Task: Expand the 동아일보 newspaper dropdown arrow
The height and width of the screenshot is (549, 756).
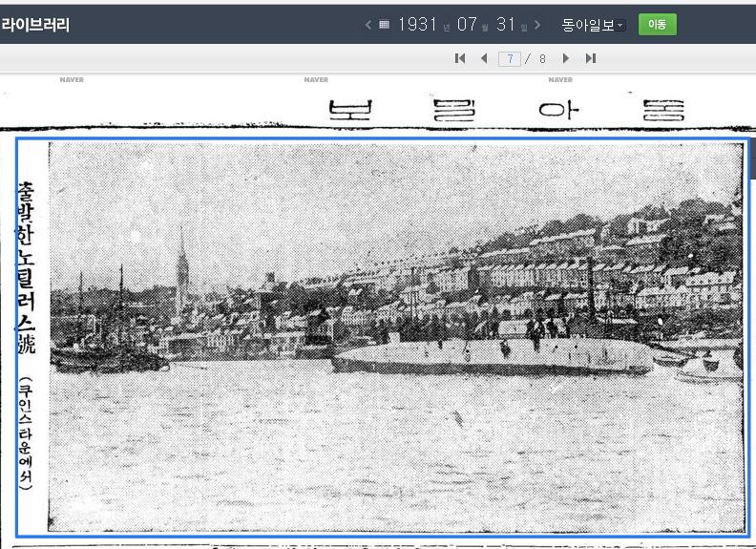Action: click(x=620, y=26)
